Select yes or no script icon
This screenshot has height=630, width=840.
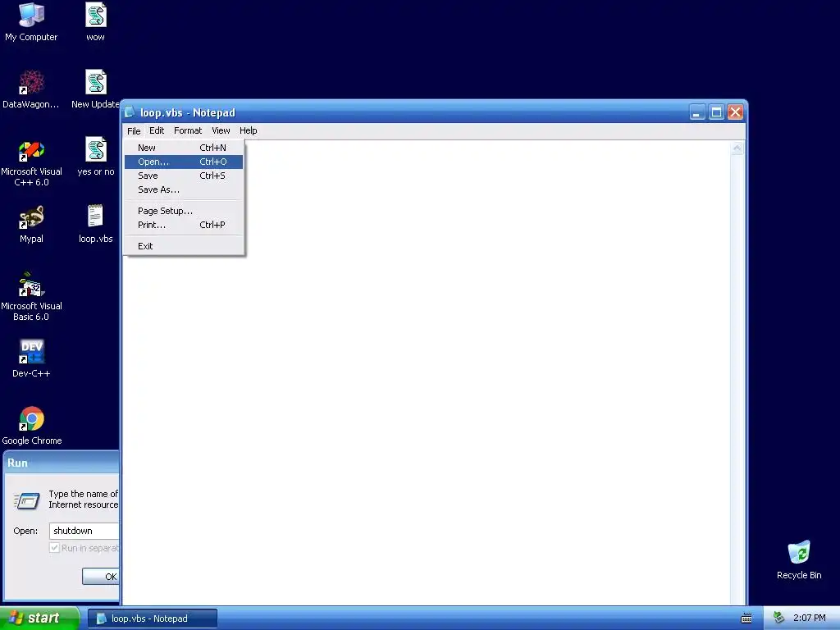point(96,157)
